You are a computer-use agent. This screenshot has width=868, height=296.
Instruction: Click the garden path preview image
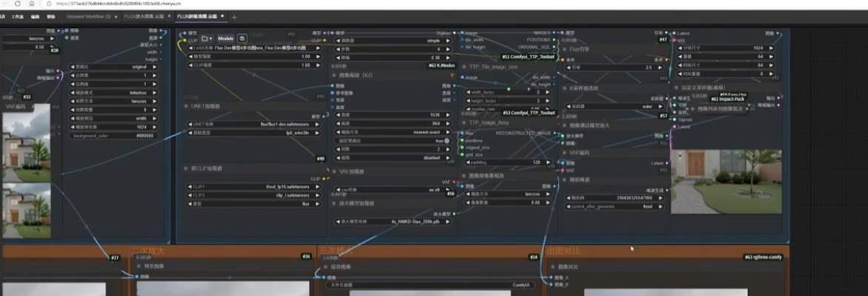pos(726,182)
